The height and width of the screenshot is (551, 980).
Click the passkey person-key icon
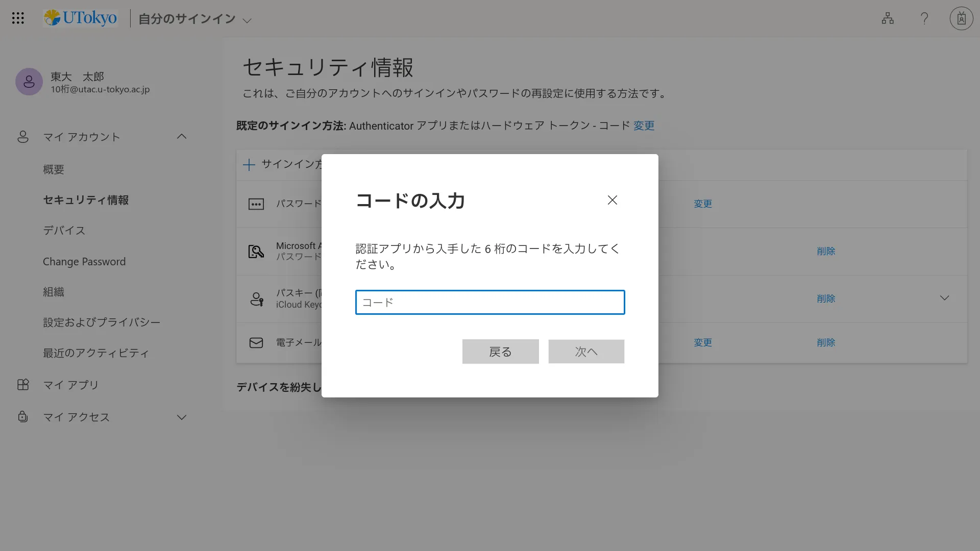point(256,299)
